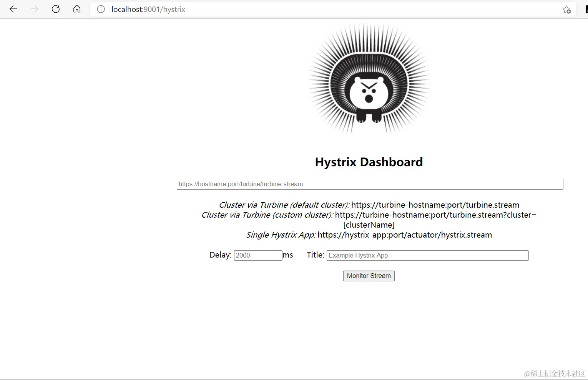Click the 'Delay:' label

click(221, 255)
